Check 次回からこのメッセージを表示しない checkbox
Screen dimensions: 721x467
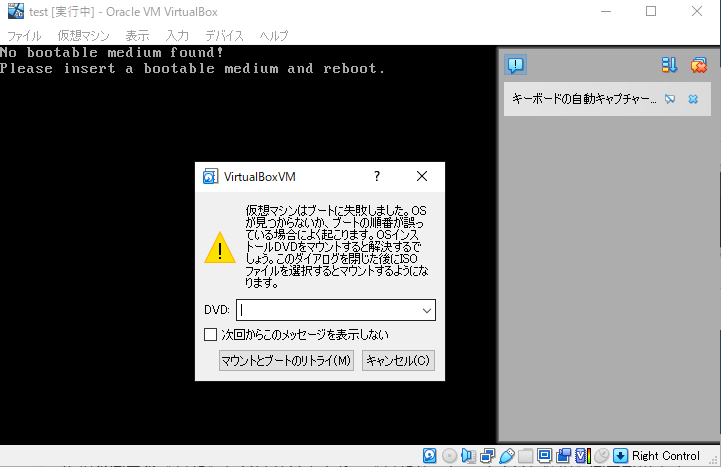coord(210,335)
